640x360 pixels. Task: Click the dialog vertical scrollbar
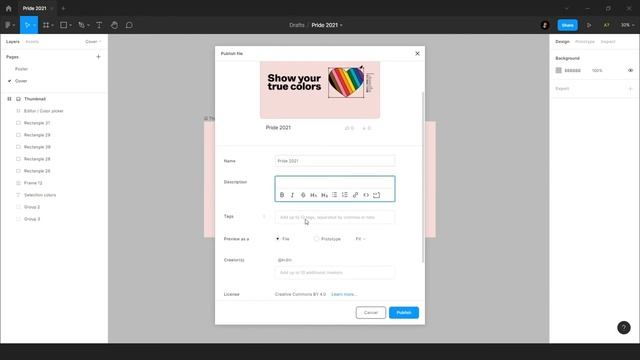point(422,178)
